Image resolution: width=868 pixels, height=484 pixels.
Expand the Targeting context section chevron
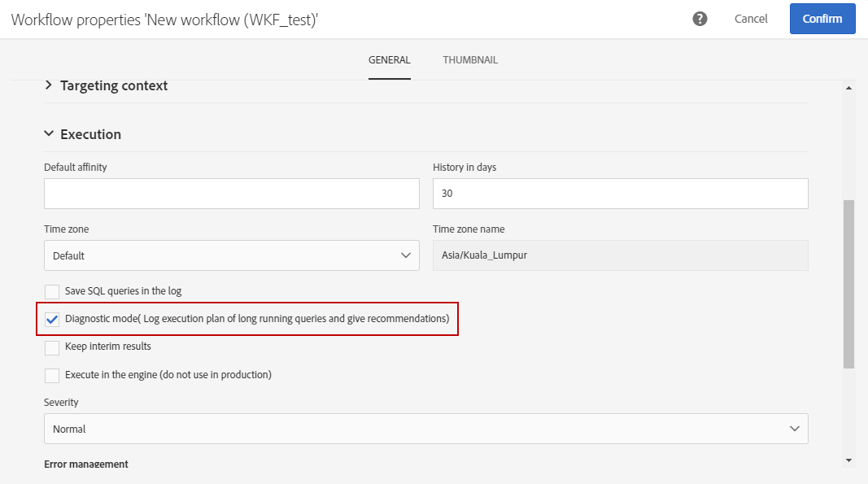(49, 85)
